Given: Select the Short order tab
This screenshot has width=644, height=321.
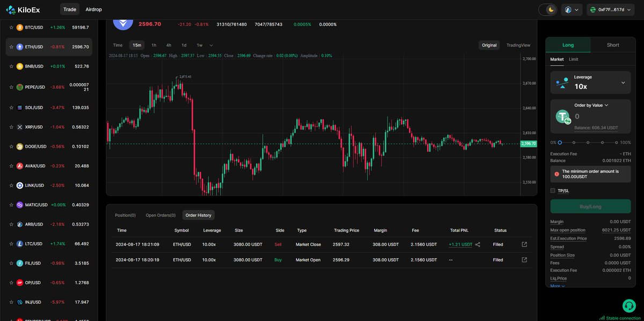Looking at the screenshot, I should [x=613, y=45].
